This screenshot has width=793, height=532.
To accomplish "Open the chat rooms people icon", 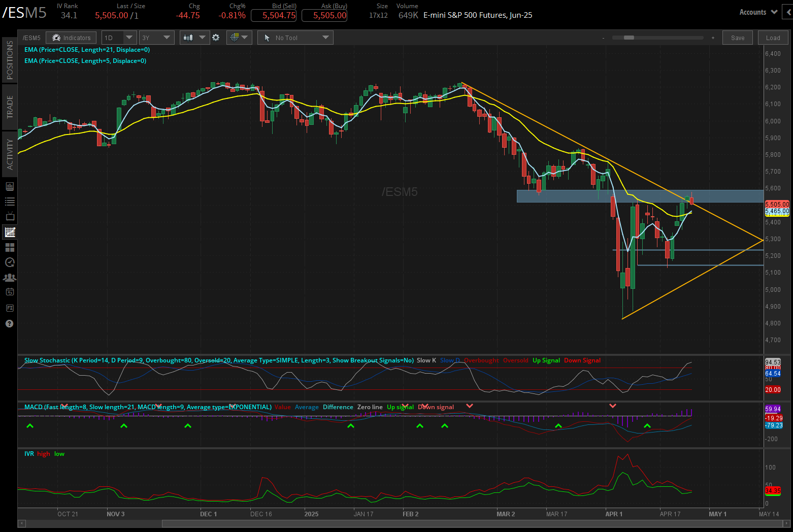I will pyautogui.click(x=9, y=278).
